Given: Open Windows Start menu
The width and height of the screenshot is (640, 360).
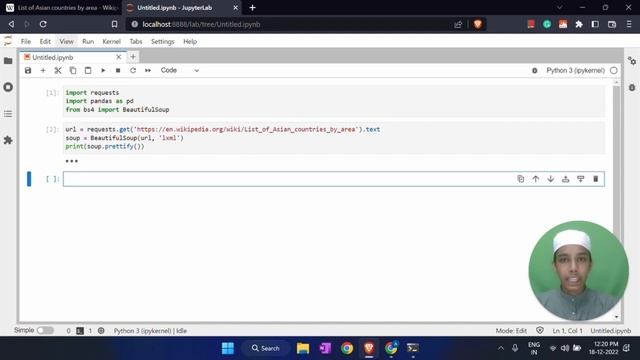Looking at the screenshot, I should click(x=228, y=348).
